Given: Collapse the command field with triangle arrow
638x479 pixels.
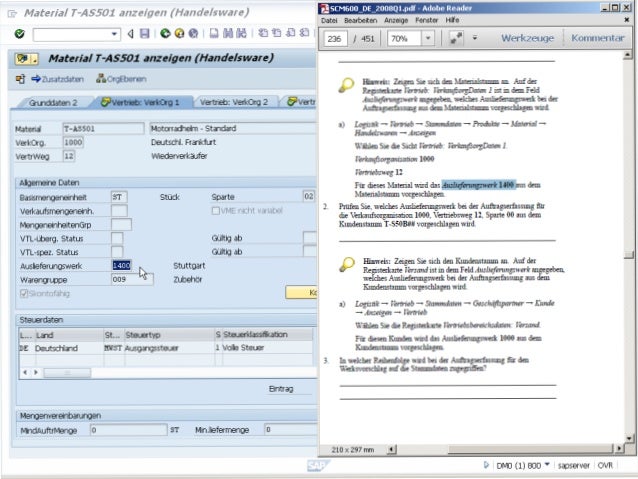Looking at the screenshot, I should pyautogui.click(x=130, y=34).
